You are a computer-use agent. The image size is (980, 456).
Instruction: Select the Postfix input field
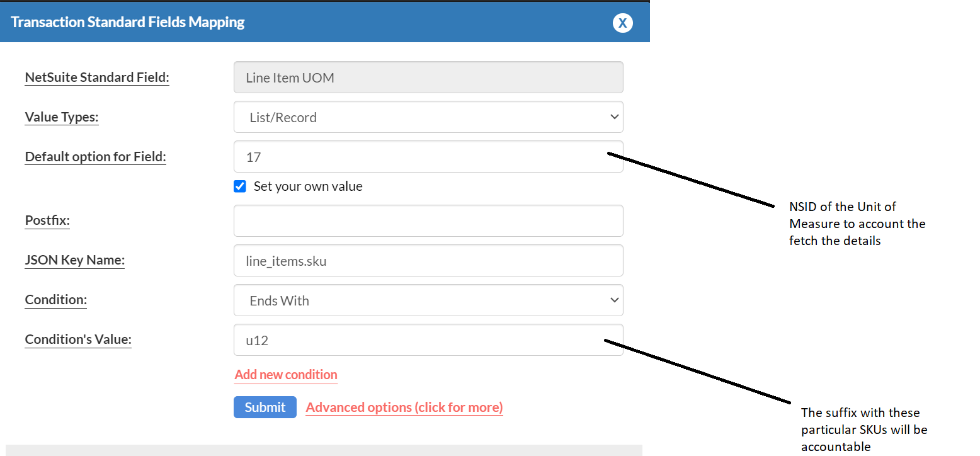(428, 220)
